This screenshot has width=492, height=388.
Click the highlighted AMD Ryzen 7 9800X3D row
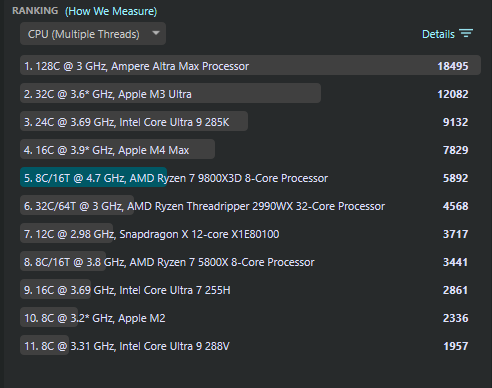click(250, 178)
